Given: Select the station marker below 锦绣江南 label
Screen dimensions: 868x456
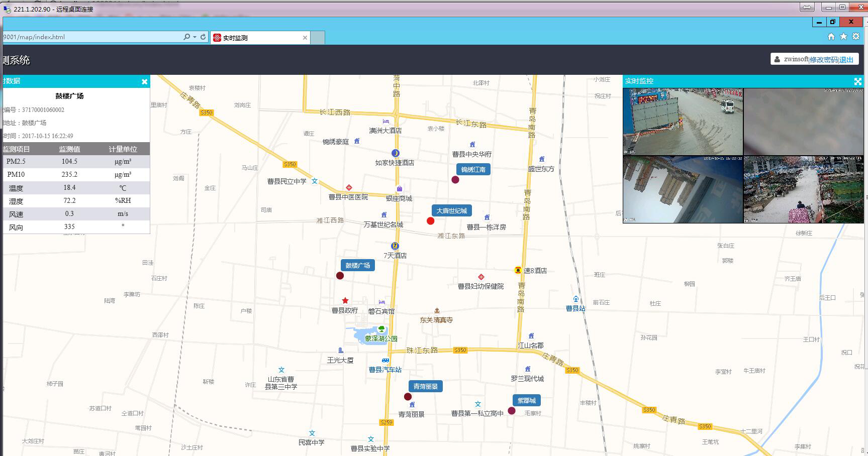Looking at the screenshot, I should point(455,180).
